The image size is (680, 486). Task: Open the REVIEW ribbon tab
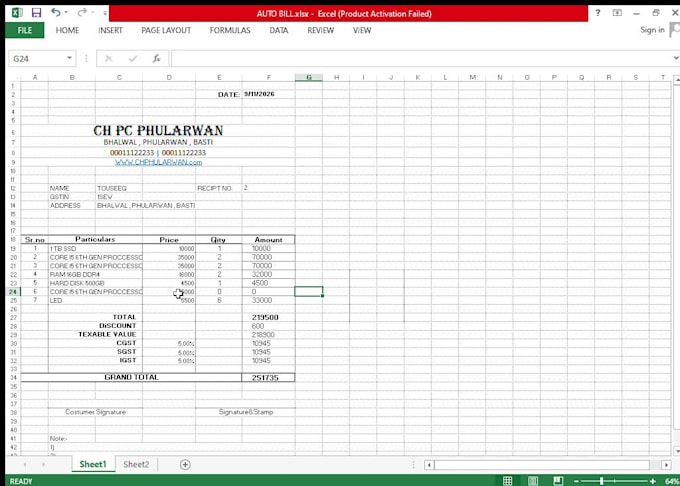pyautogui.click(x=320, y=30)
